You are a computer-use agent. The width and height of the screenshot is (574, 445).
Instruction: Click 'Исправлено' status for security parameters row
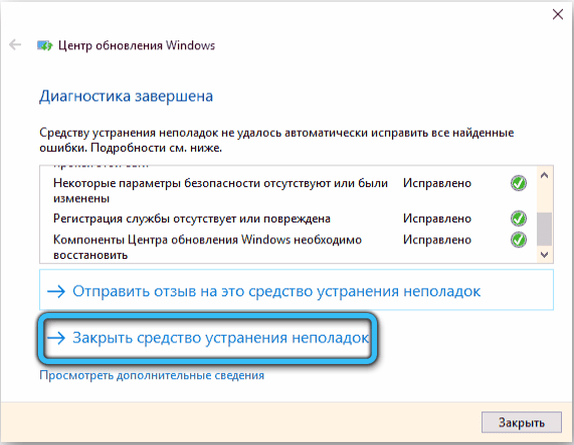[437, 183]
